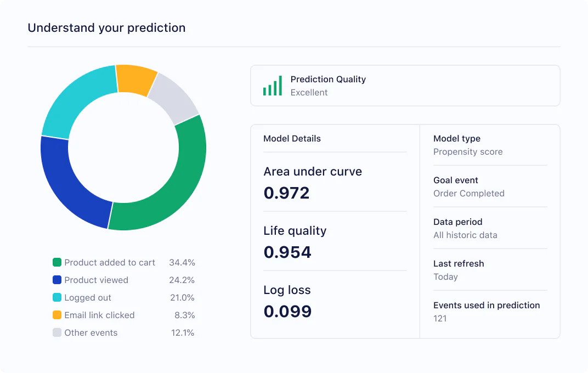Click the Order Completed goal event link
Screen dimensions: 588x373
[469, 193]
